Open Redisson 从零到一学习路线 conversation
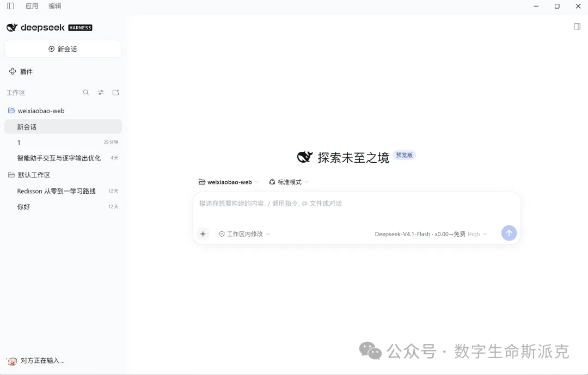Viewport: 588px width, 375px height. (x=63, y=191)
